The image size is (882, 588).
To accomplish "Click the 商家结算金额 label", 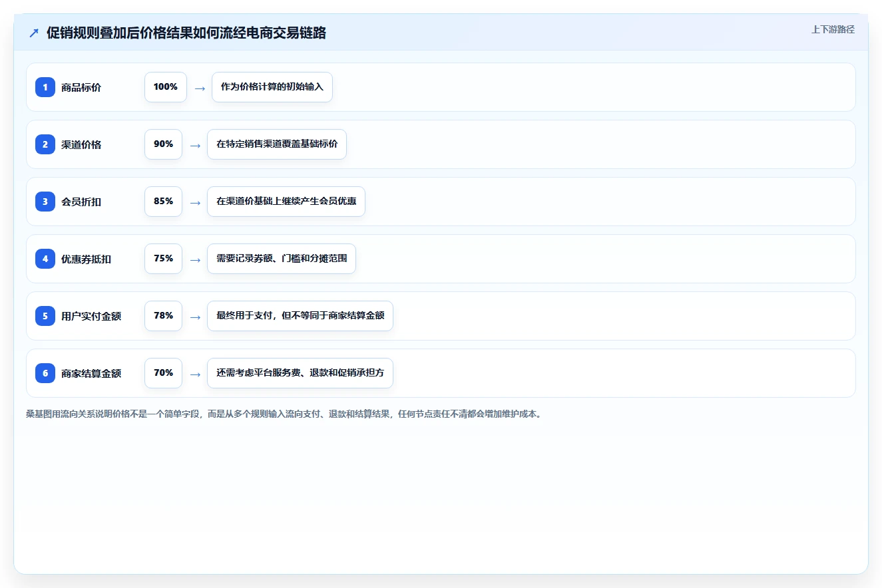I will coord(91,373).
